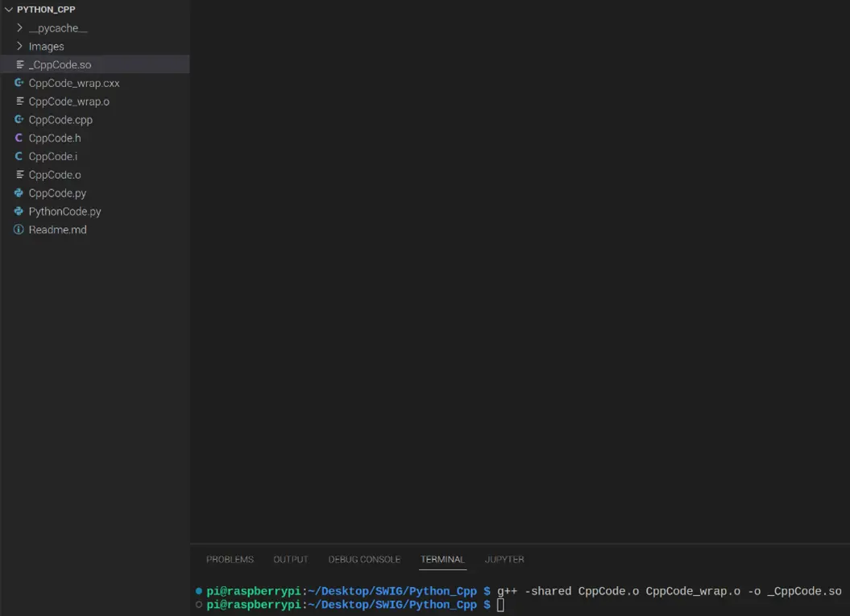This screenshot has width=850, height=616.
Task: Click the g++ -shared command text
Action: point(670,591)
